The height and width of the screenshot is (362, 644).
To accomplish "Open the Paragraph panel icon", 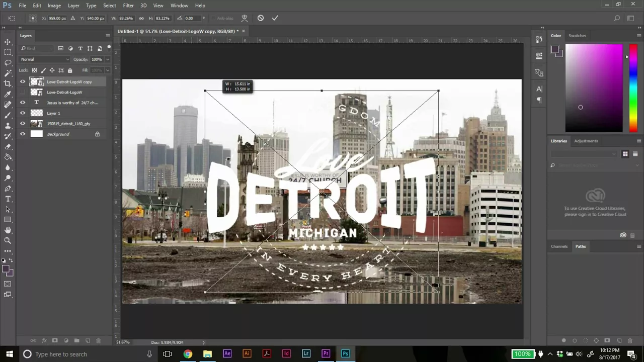I will tap(539, 100).
